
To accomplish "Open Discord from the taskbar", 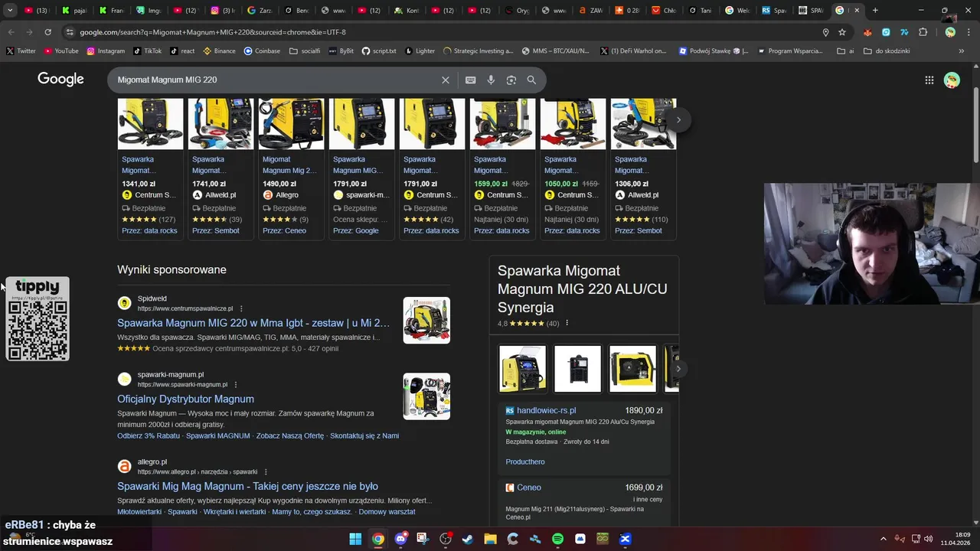I will point(400,539).
